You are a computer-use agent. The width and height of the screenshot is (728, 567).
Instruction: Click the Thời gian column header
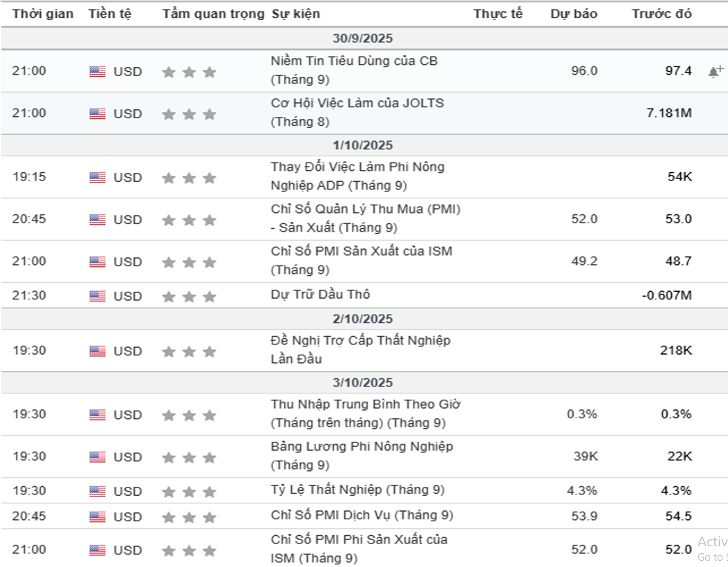tap(43, 14)
